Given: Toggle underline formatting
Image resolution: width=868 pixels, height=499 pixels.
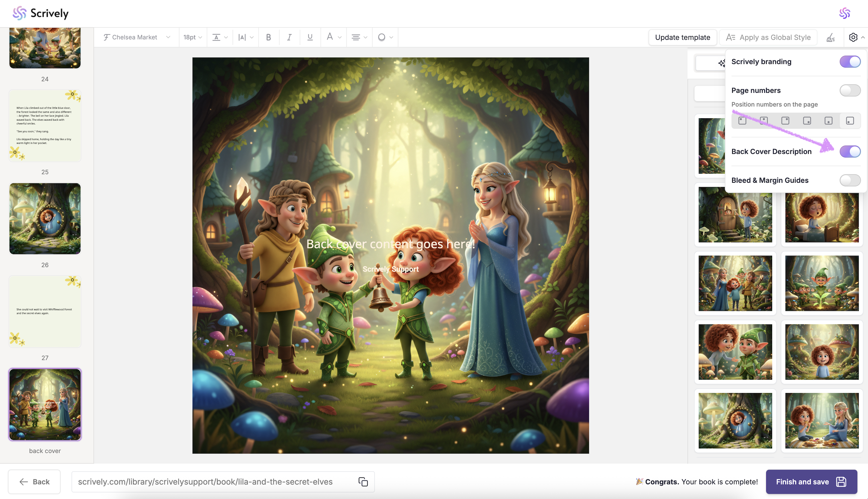Looking at the screenshot, I should (x=310, y=37).
